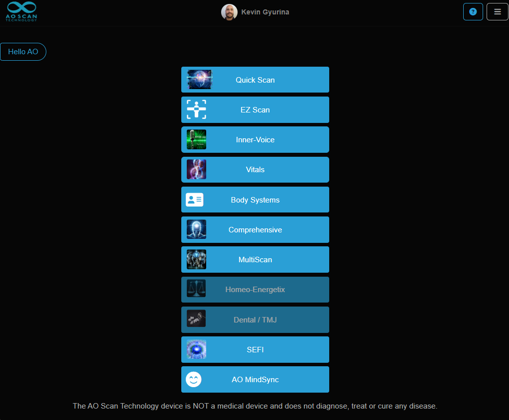Click the Vitals DNA icon

pos(196,170)
